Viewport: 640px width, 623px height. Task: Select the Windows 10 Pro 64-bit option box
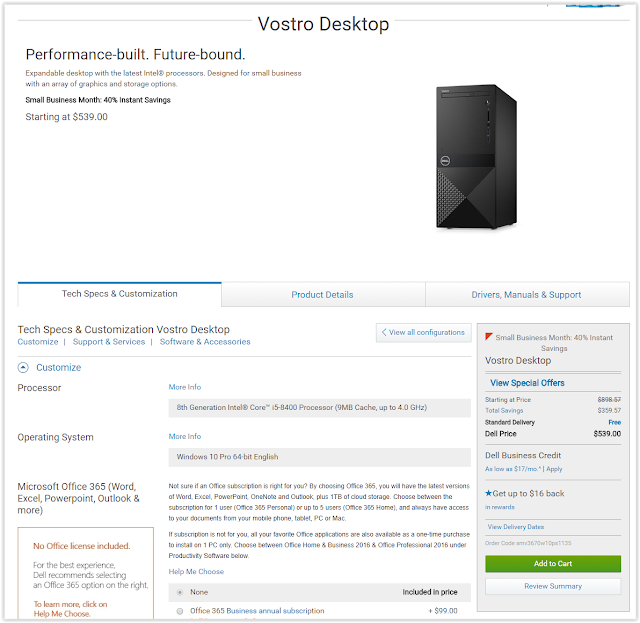320,457
